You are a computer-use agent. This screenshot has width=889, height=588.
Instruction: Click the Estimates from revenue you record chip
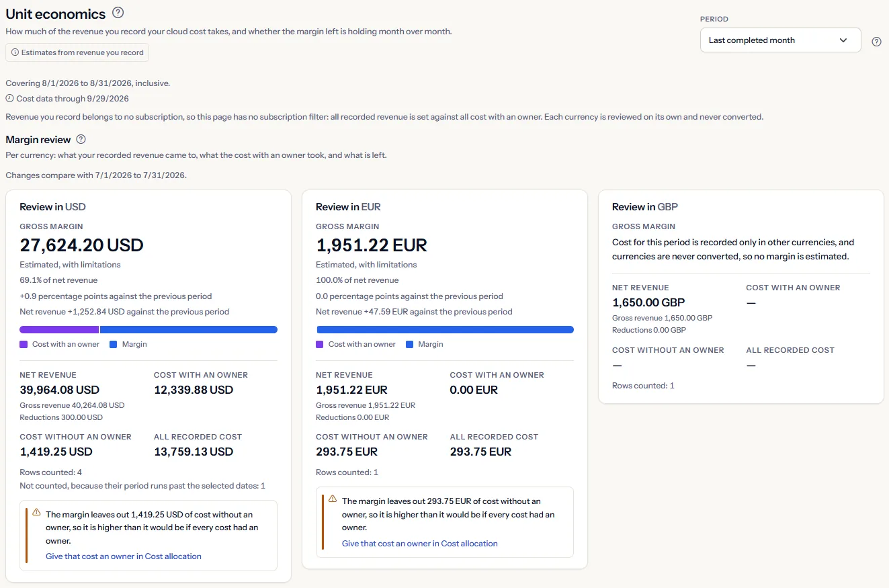(77, 52)
